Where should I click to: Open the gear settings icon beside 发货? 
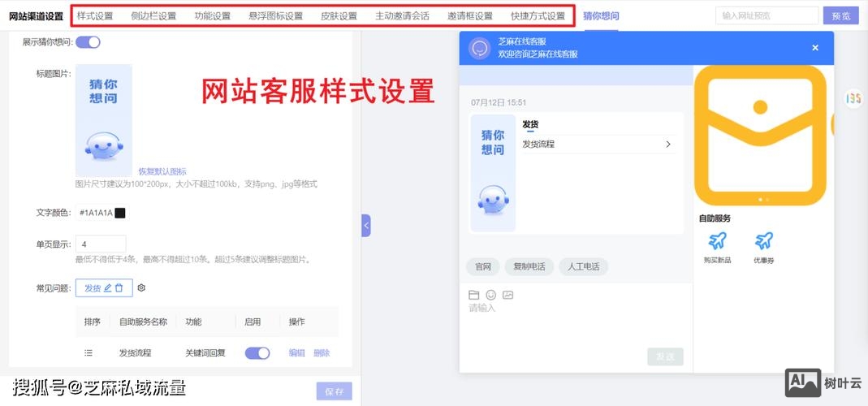pos(141,288)
